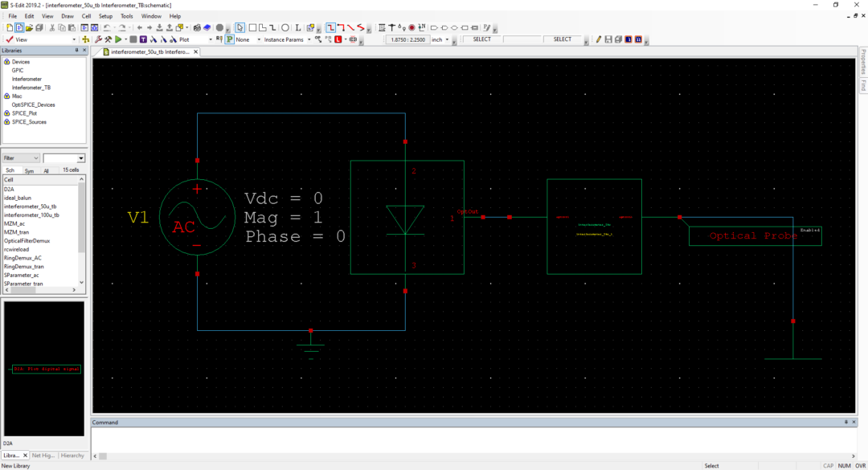Expand the Plot dropdown list

(211, 39)
